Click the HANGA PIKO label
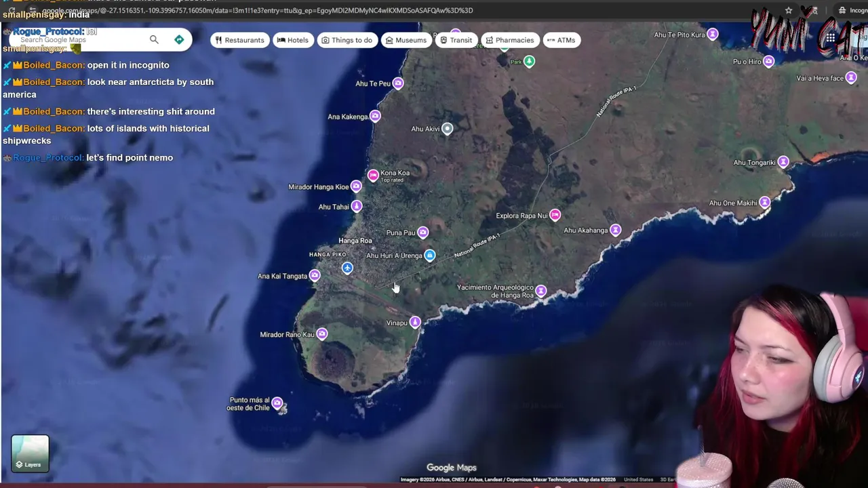Image resolution: width=868 pixels, height=488 pixels. pyautogui.click(x=328, y=254)
